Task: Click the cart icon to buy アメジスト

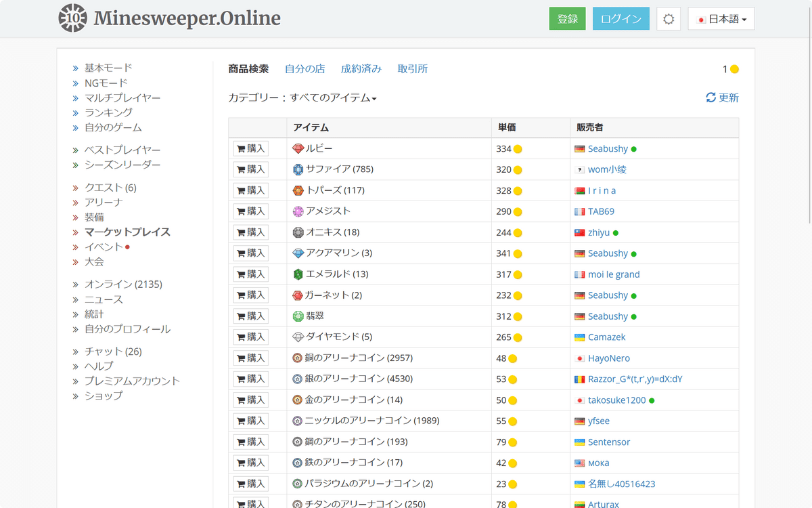Action: pos(241,211)
